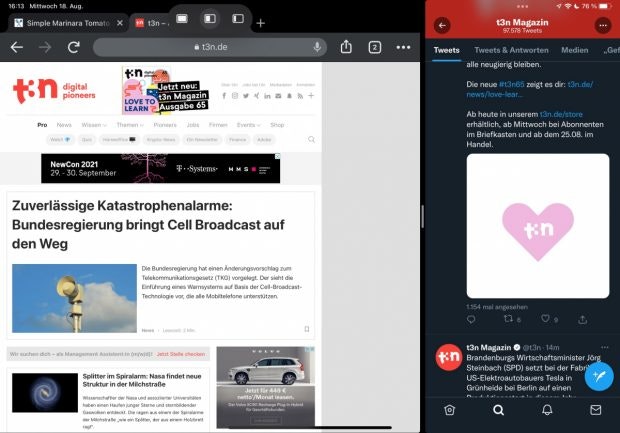Follow the Jetzt Stelle checken link
620x433 pixels.
pos(181,354)
